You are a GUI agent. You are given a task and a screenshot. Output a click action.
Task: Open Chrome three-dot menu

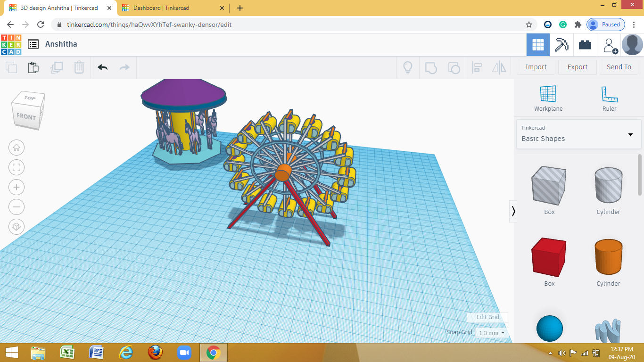coord(635,25)
